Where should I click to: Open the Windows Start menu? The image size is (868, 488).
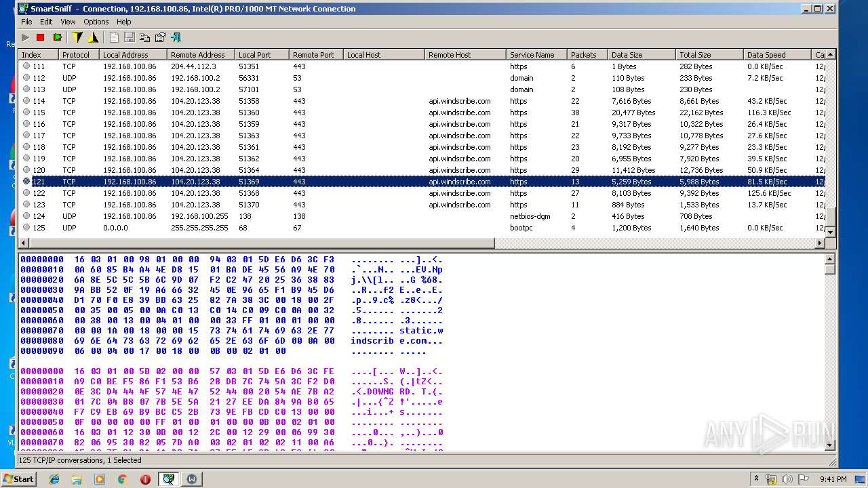point(18,479)
